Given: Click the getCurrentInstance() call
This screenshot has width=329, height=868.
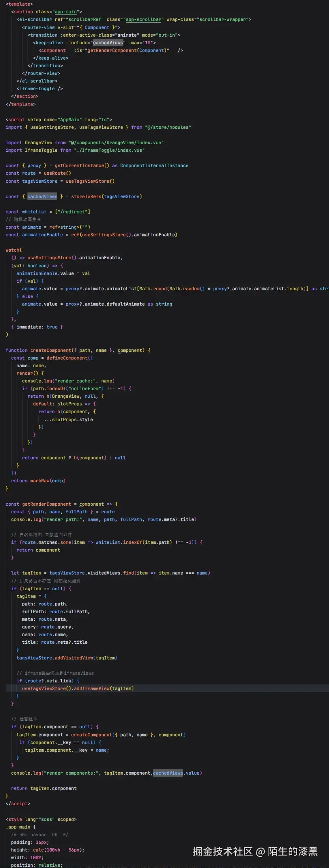Looking at the screenshot, I should coord(82,165).
